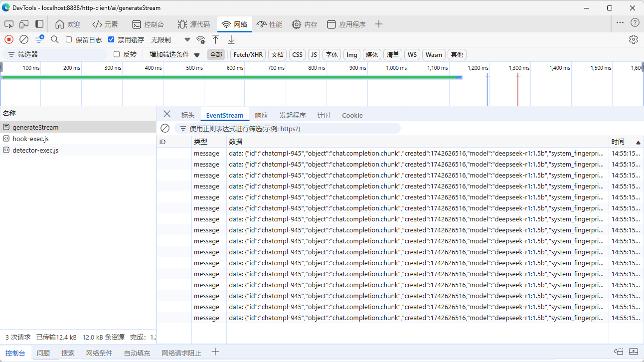Close the request details pane
Image resolution: width=644 pixels, height=362 pixels.
167,114
